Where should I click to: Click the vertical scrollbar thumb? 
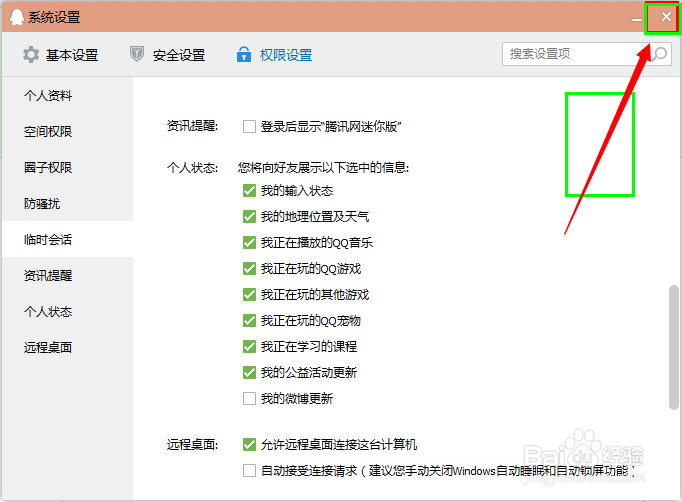pos(673,347)
